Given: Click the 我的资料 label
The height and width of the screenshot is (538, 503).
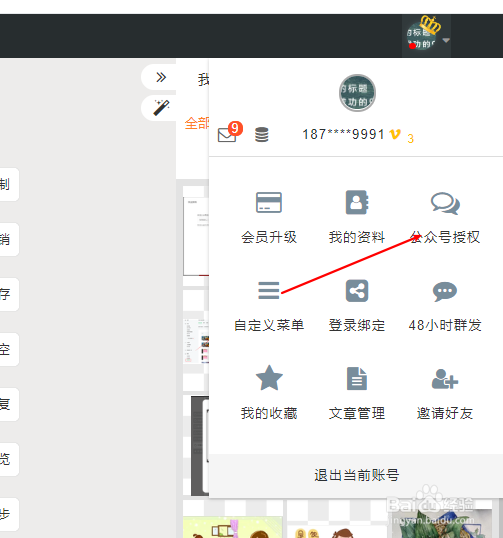Looking at the screenshot, I should [x=357, y=237].
